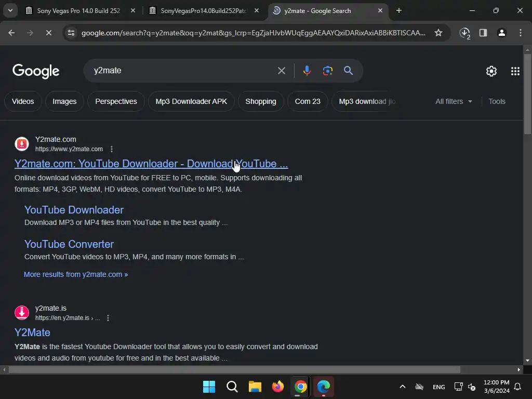The width and height of the screenshot is (532, 399).
Task: Filter results by Perspectives
Action: coord(116,101)
